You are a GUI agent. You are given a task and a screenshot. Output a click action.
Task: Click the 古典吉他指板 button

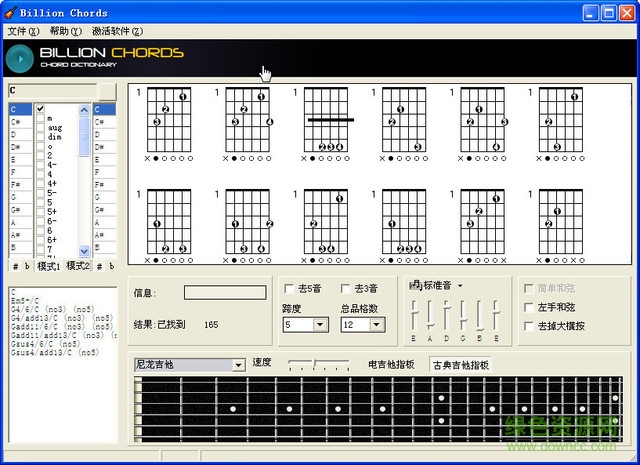[x=461, y=365]
